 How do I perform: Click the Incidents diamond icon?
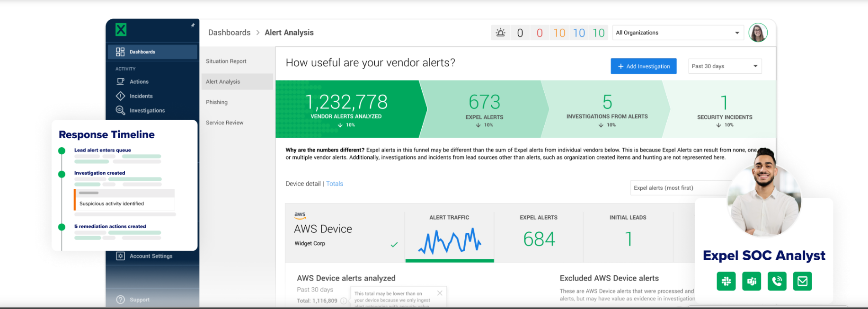point(121,96)
